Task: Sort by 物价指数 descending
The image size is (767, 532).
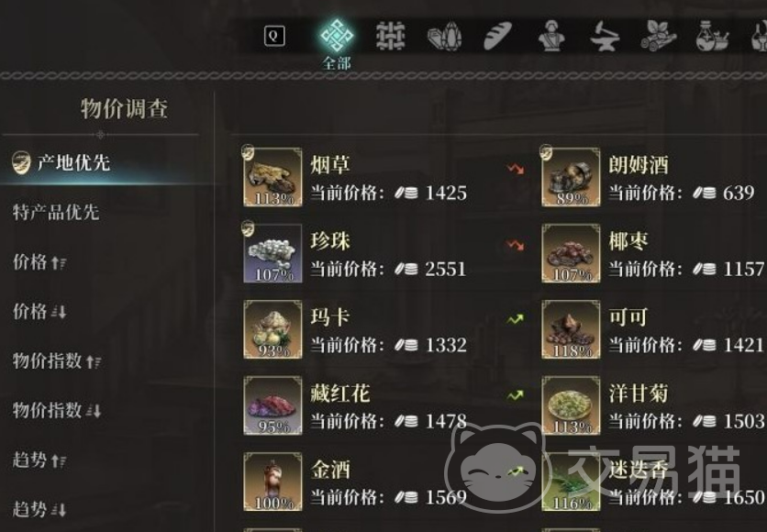Action: pos(57,410)
